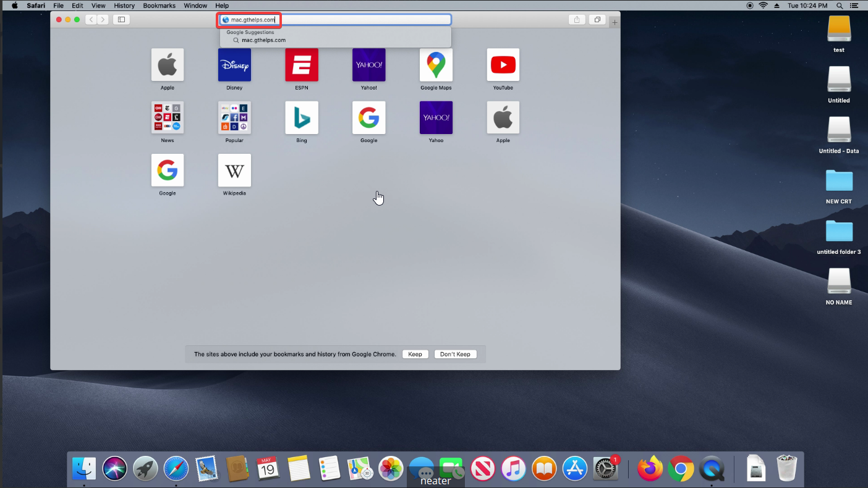Open the Google favorite beside Wikipedia
Screen dimensions: 868x488
[x=168, y=170]
